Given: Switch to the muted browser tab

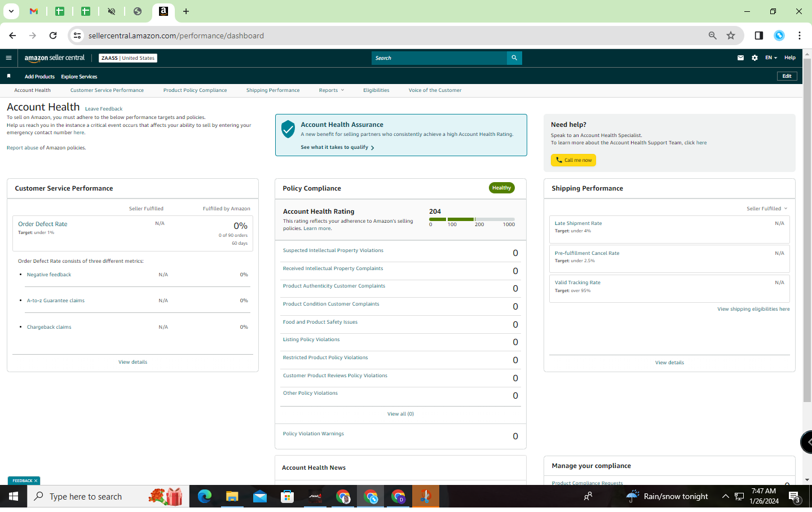Looking at the screenshot, I should click(112, 11).
